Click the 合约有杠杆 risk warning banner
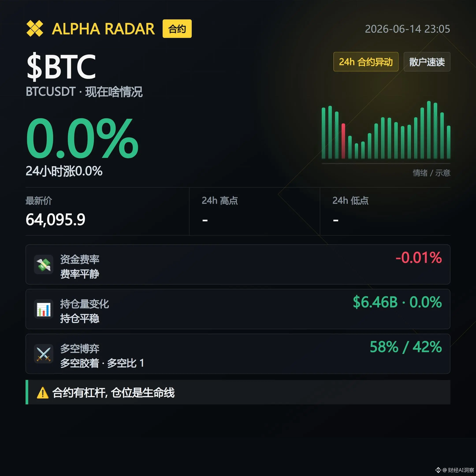The height and width of the screenshot is (476, 476). click(x=238, y=392)
